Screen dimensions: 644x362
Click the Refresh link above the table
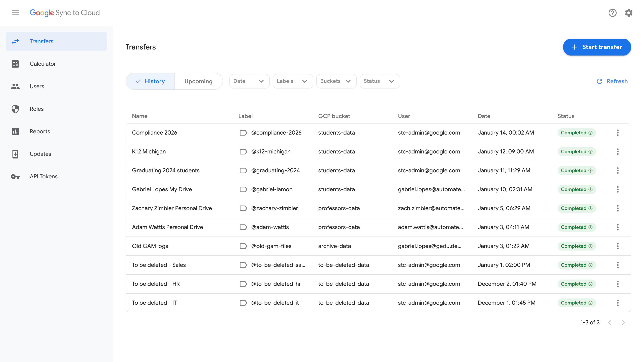click(612, 81)
